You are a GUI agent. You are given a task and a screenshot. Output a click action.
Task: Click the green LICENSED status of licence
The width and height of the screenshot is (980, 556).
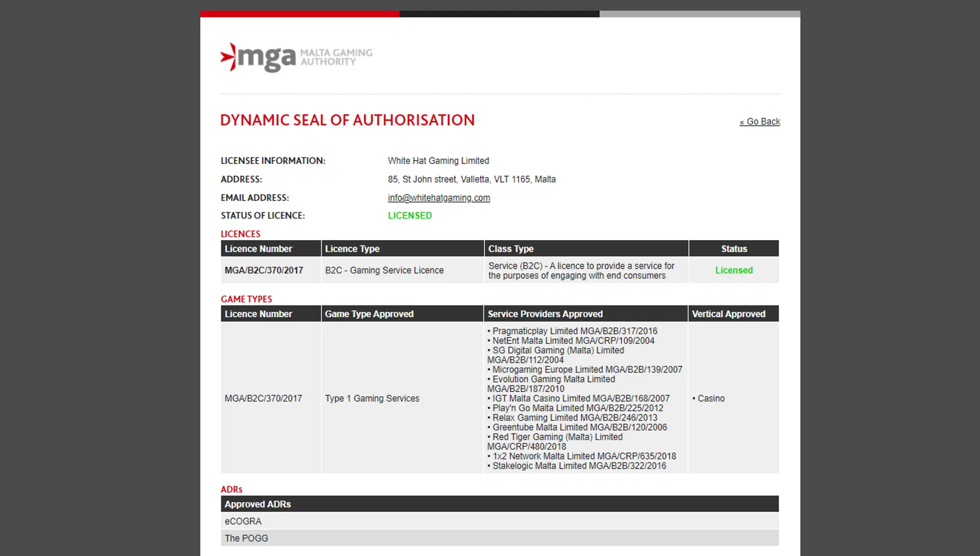coord(409,216)
